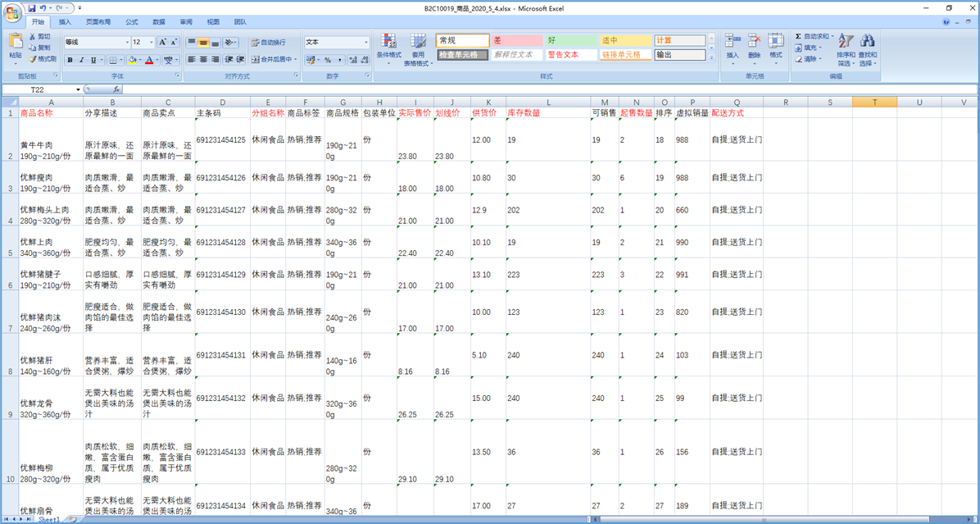This screenshot has height=524, width=980.
Task: Open Find and Select (查找和选择) binoculars
Action: 867,48
